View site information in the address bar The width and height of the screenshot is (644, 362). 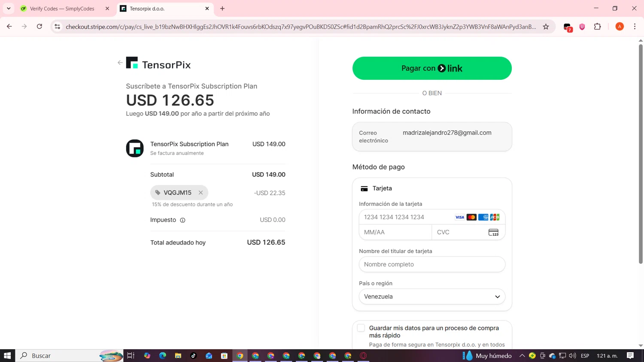(57, 27)
